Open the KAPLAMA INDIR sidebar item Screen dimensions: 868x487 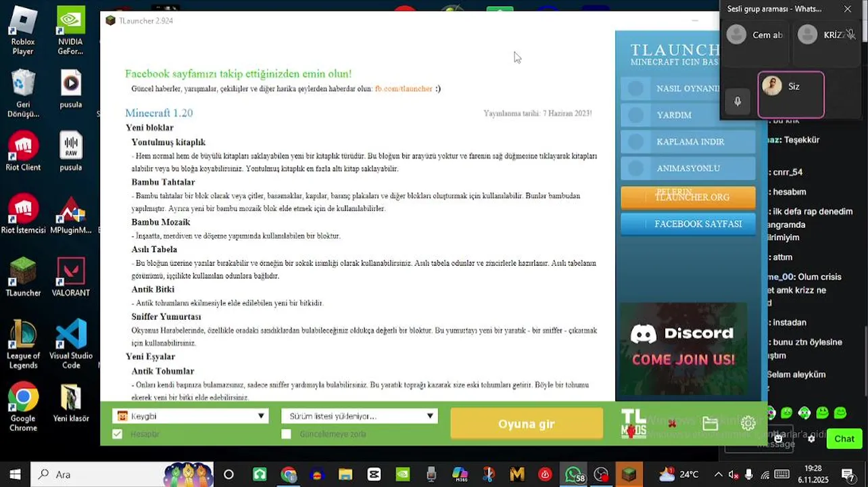[x=688, y=141]
